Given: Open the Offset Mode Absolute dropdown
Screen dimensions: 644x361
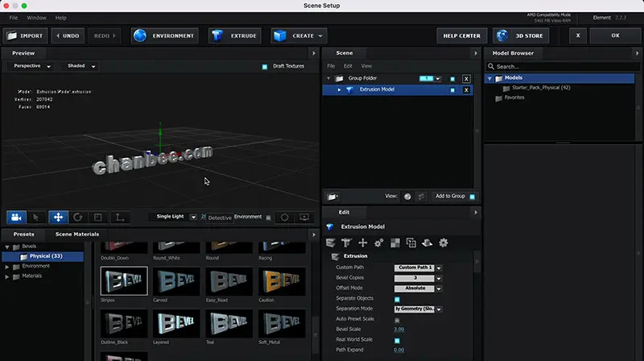Looking at the screenshot, I should (418, 288).
